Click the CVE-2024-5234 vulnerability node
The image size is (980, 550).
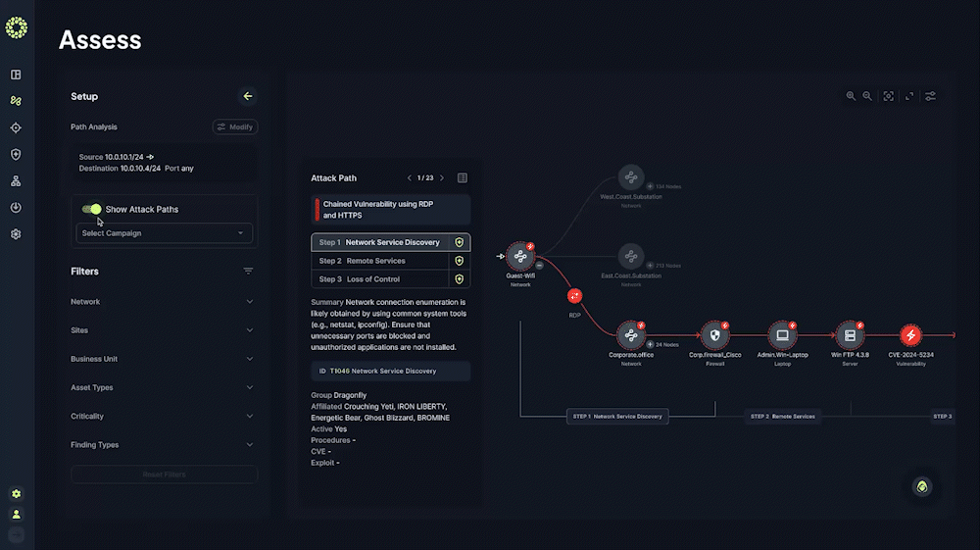910,336
